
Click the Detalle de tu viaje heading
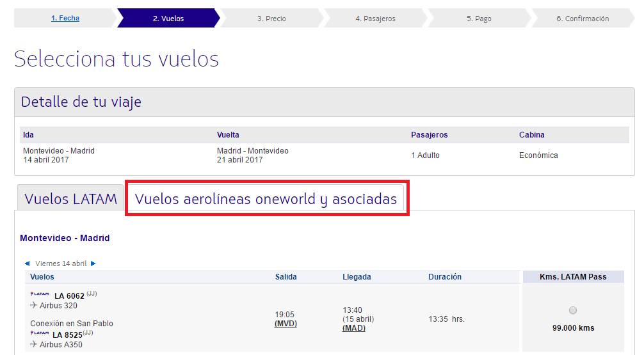point(81,102)
